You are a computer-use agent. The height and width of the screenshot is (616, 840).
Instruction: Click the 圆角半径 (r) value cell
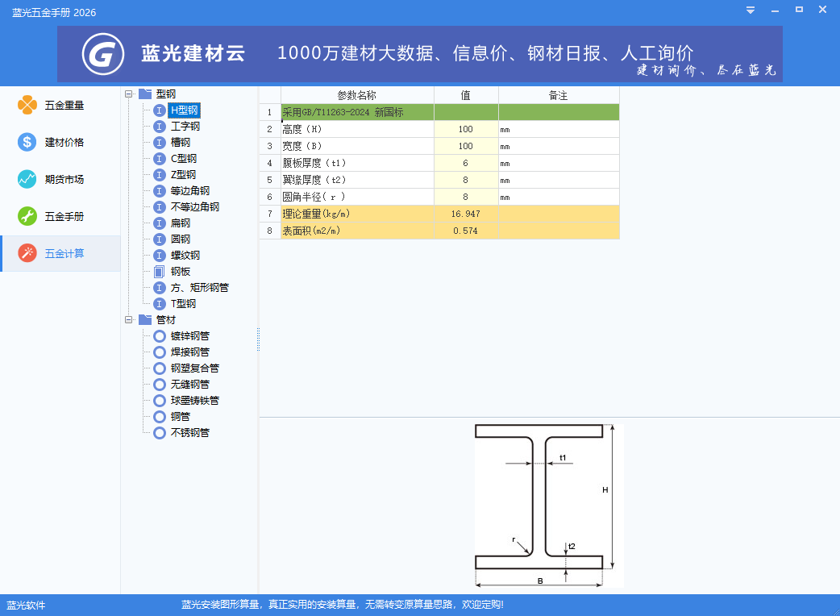466,197
